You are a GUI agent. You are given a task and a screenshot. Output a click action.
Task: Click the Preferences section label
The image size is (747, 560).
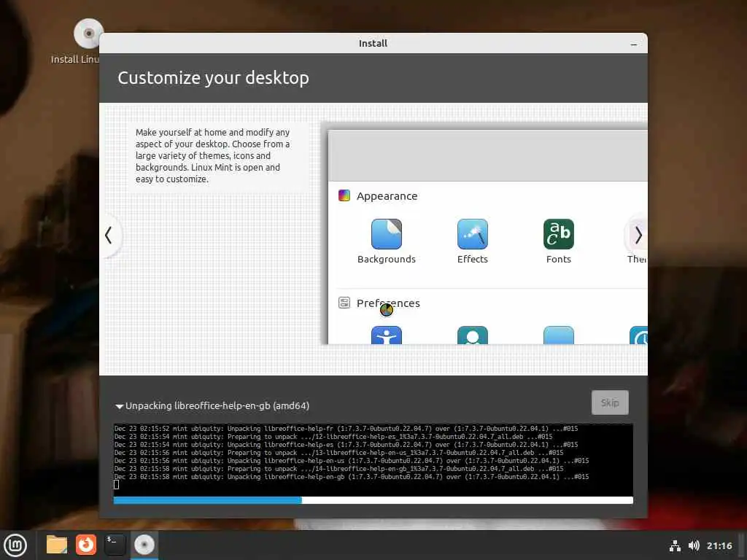388,303
